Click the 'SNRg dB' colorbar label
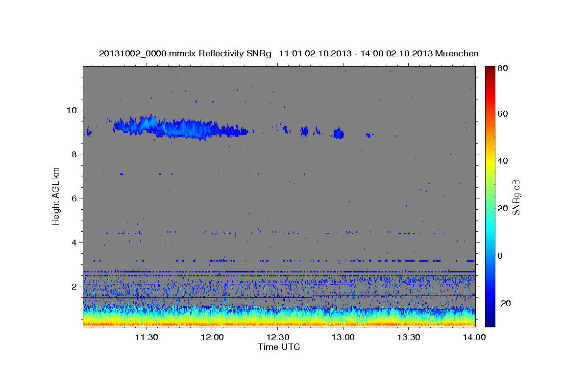Screen dimensions: 588x392 coord(516,197)
